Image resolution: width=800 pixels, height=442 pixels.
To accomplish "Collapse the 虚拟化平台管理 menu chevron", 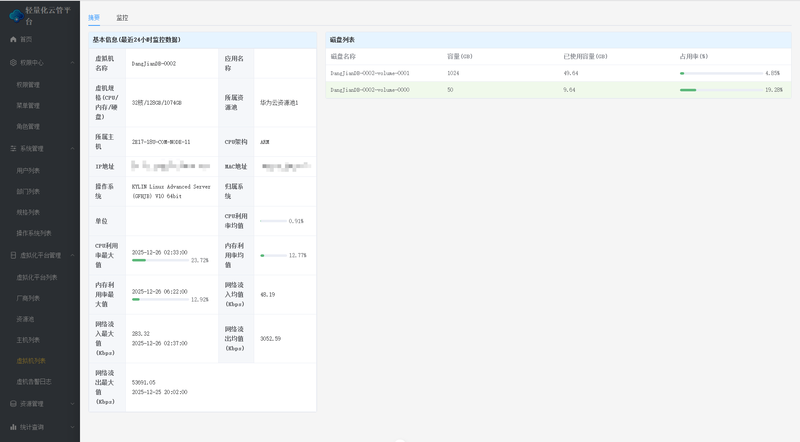I will click(72, 255).
